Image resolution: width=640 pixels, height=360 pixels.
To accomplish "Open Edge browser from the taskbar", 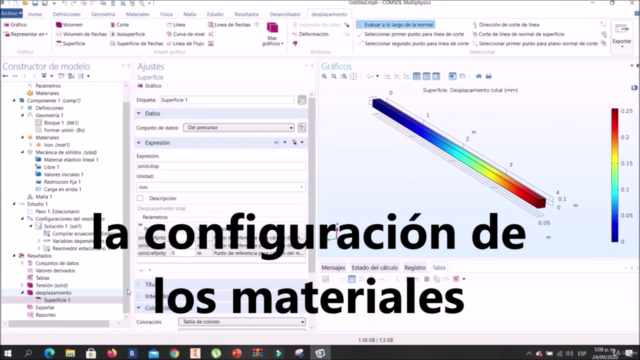I will point(49,353).
